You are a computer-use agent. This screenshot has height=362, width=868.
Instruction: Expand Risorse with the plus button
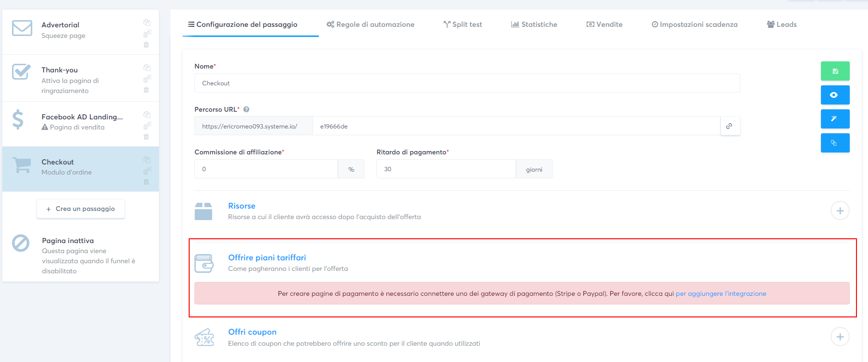pos(840,210)
